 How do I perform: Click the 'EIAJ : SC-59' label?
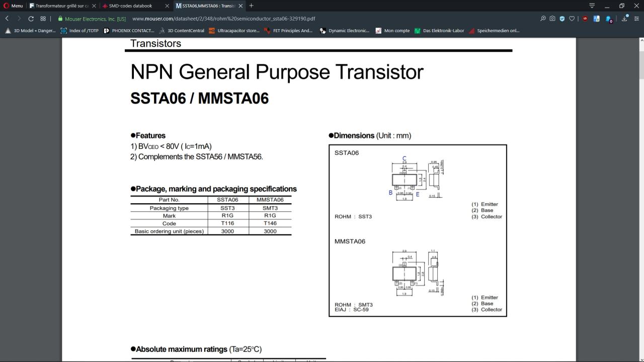(352, 310)
